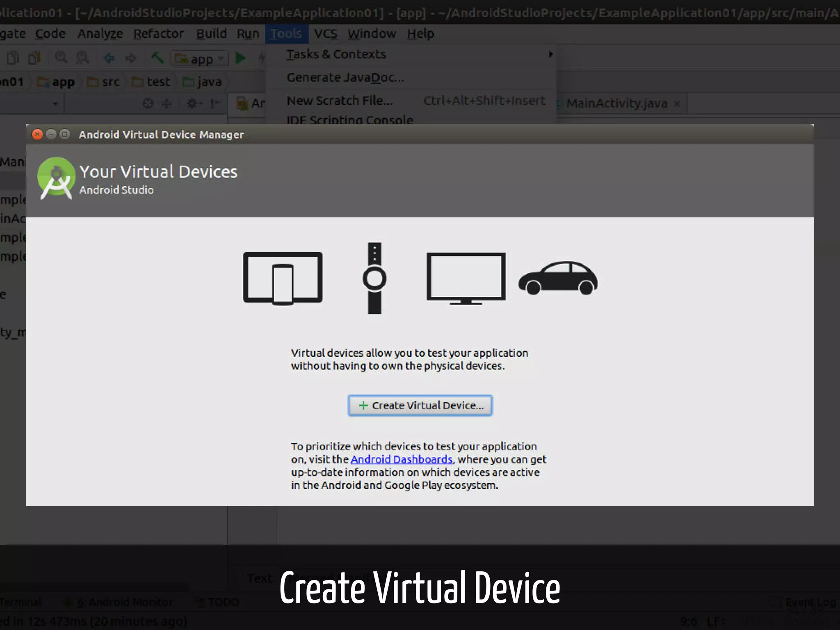
Task: Open the TODO tool window
Action: tap(217, 602)
